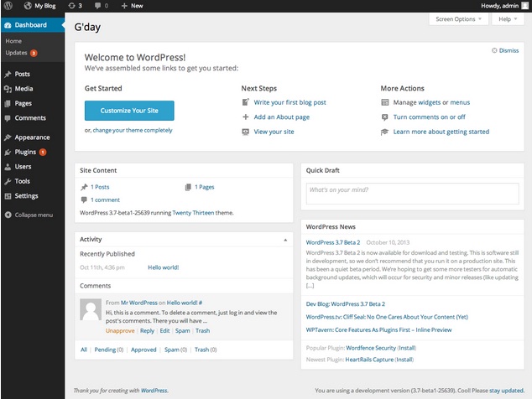The width and height of the screenshot is (532, 399).
Task: Click the Mr WordPress commenter avatar
Action: [x=91, y=309]
